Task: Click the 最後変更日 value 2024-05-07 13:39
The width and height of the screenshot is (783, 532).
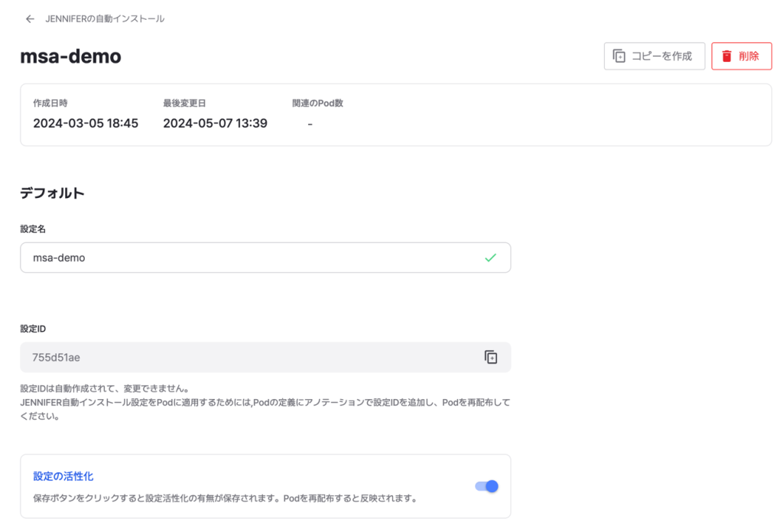Action: click(x=215, y=123)
